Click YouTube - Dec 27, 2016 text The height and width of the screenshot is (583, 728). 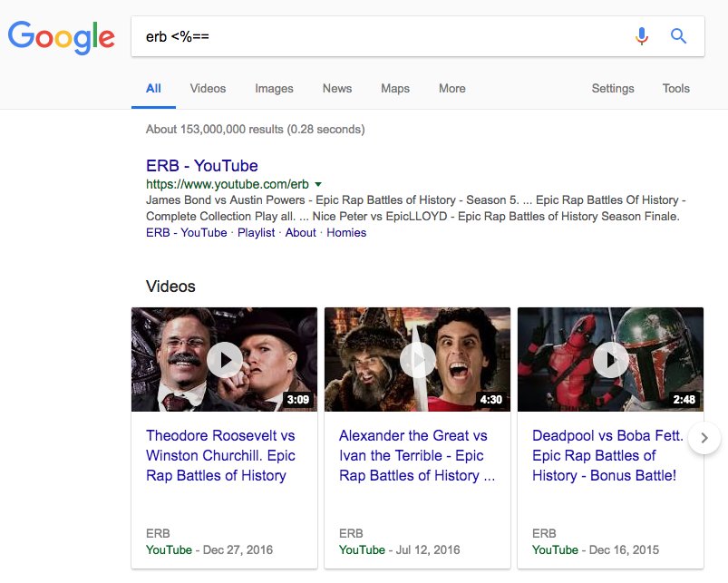point(209,549)
